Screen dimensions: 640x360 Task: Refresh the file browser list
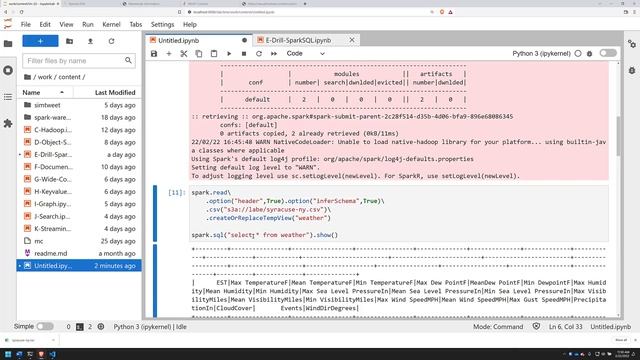[x=111, y=41]
